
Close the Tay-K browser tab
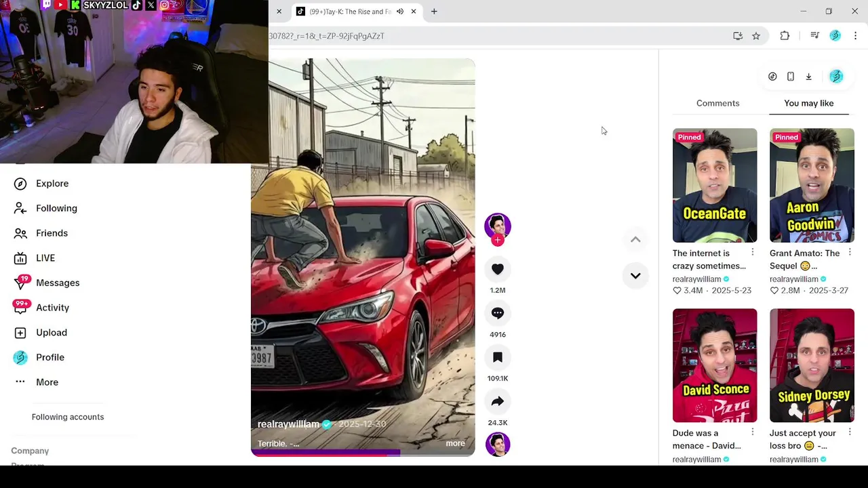[414, 12]
